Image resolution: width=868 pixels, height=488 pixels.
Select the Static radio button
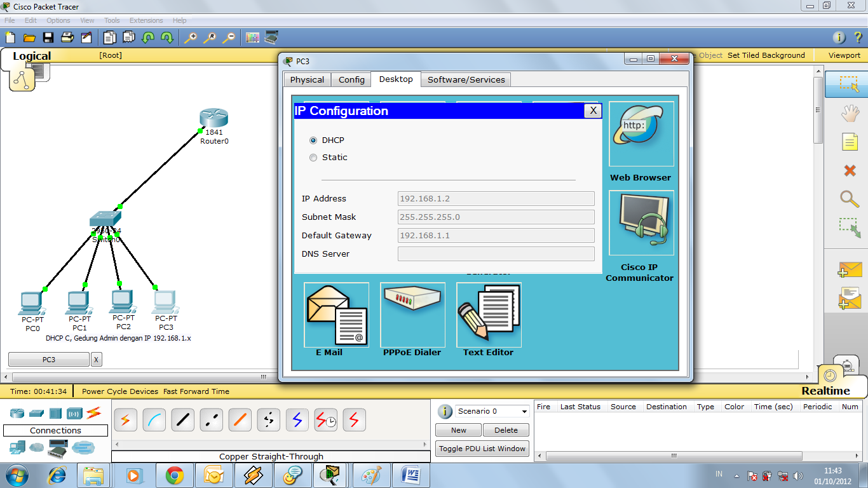(x=313, y=158)
